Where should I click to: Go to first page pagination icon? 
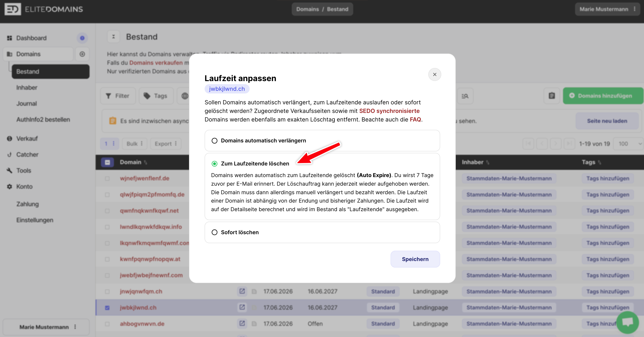528,144
